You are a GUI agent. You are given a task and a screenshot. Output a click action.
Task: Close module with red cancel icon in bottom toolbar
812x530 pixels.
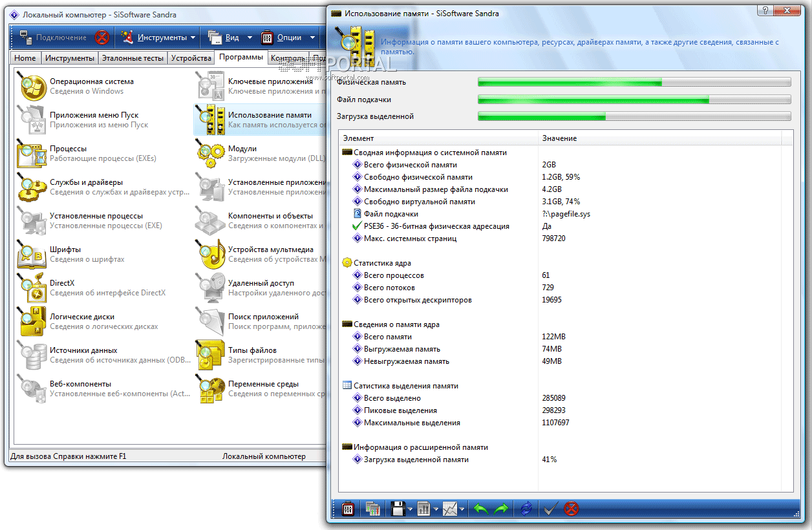click(572, 509)
